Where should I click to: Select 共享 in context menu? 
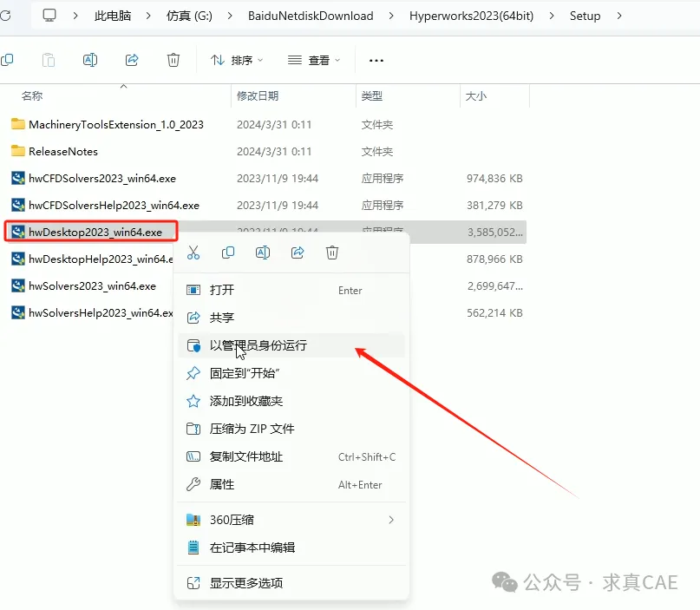coord(291,318)
